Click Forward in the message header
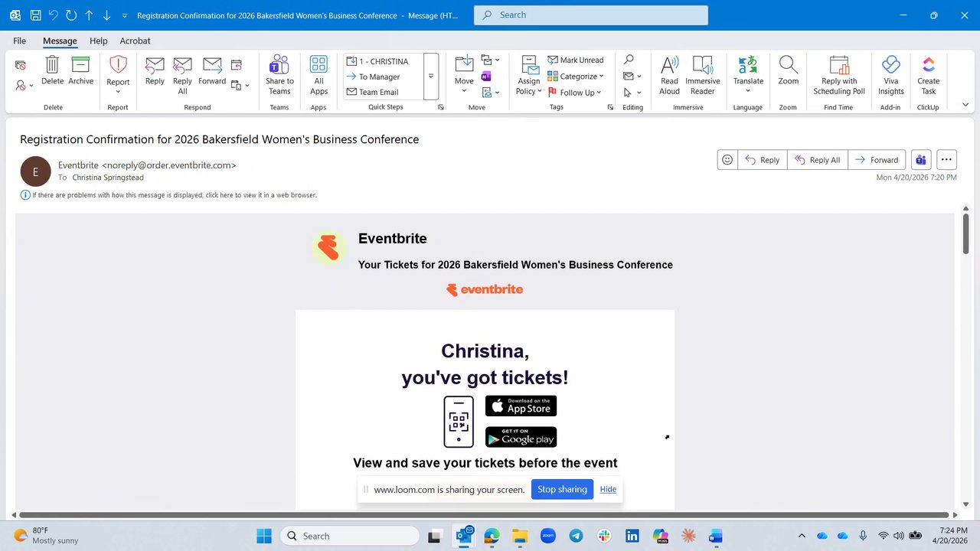980x551 pixels. [877, 160]
